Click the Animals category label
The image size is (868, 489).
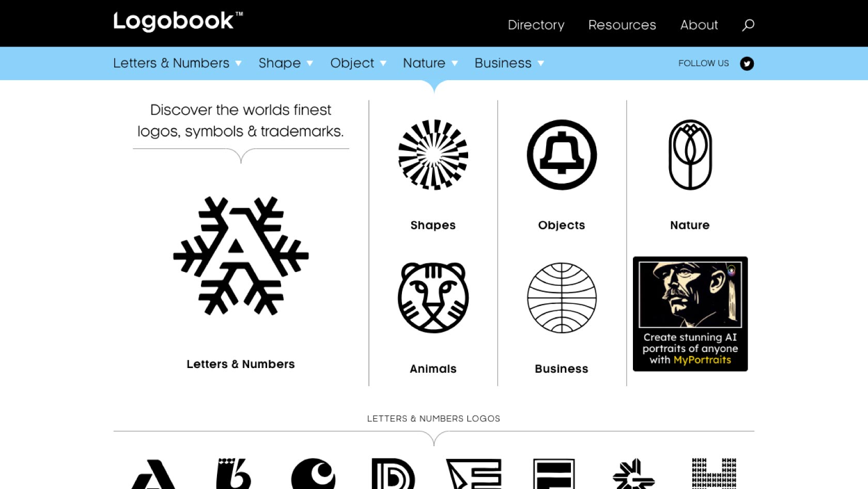tap(433, 369)
